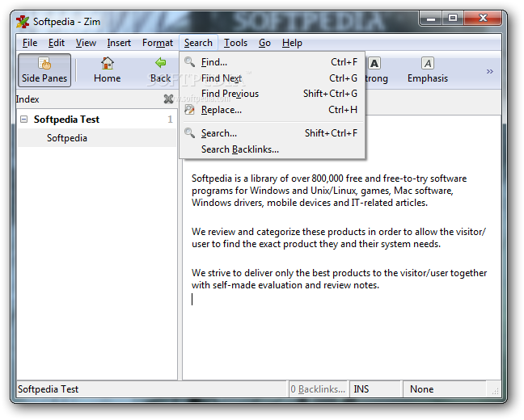524x420 pixels.
Task: Minimize the Zim window
Action: 431,18
